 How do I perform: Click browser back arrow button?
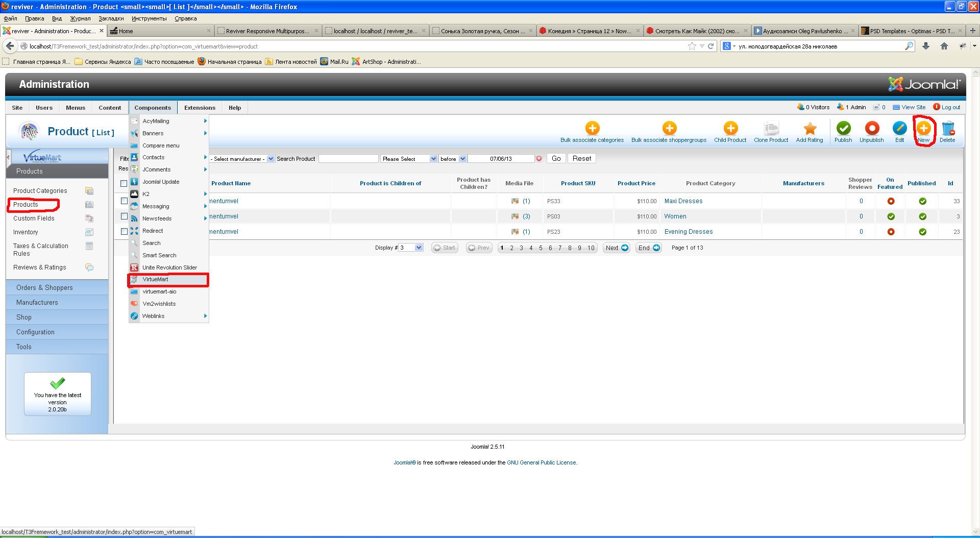[10, 46]
